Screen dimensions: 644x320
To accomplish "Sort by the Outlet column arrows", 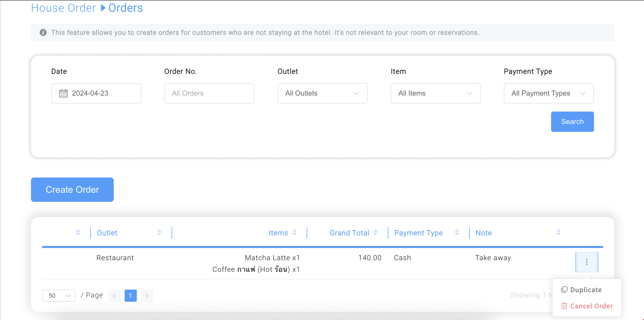I will 159,233.
